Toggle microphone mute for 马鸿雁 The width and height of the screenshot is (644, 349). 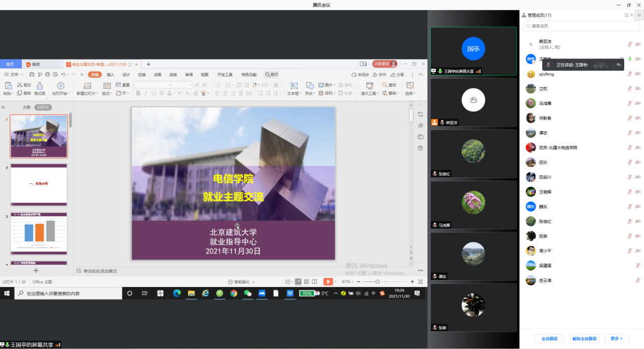click(x=630, y=104)
